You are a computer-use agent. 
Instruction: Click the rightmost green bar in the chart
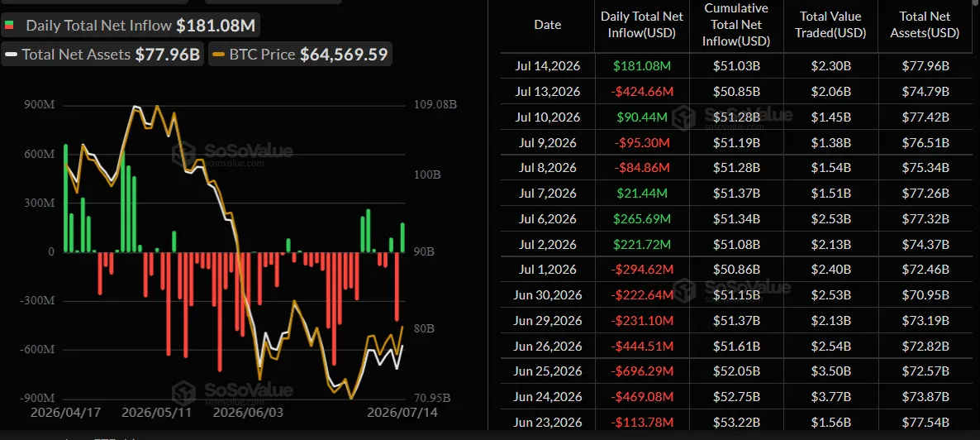(403, 238)
